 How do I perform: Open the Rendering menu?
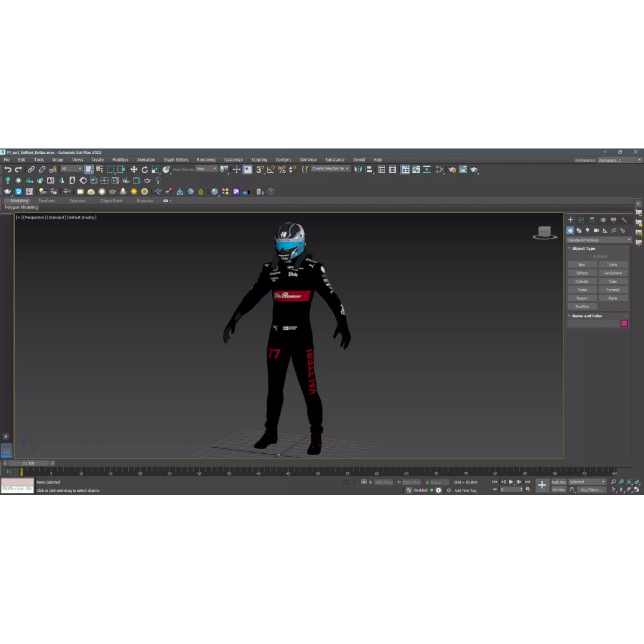(x=206, y=160)
